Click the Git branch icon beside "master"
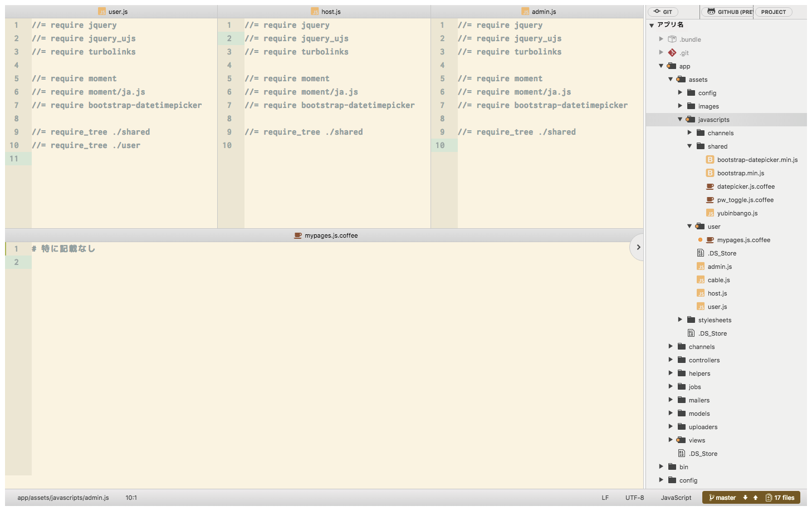This screenshot has width=812, height=511. tap(711, 497)
